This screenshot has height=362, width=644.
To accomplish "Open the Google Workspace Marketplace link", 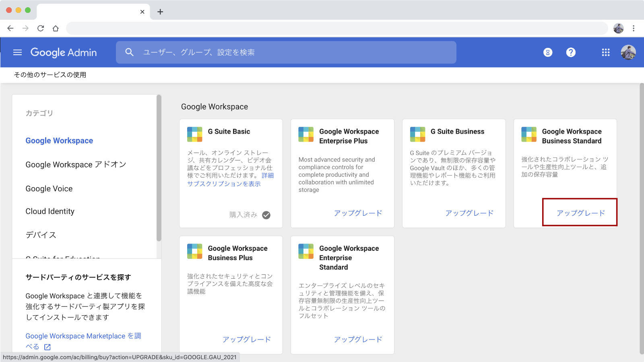I will coord(83,341).
